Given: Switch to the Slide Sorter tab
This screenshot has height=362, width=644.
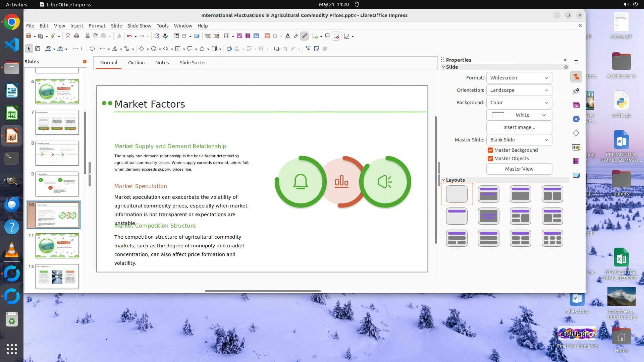Looking at the screenshot, I should pos(193,63).
